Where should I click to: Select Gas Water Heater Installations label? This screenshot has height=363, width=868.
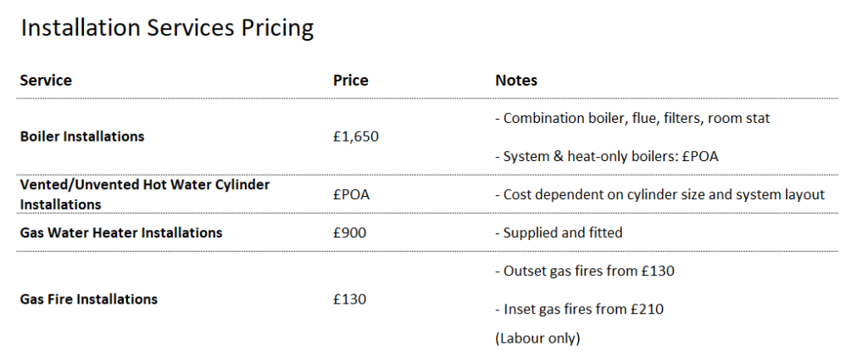tap(121, 232)
